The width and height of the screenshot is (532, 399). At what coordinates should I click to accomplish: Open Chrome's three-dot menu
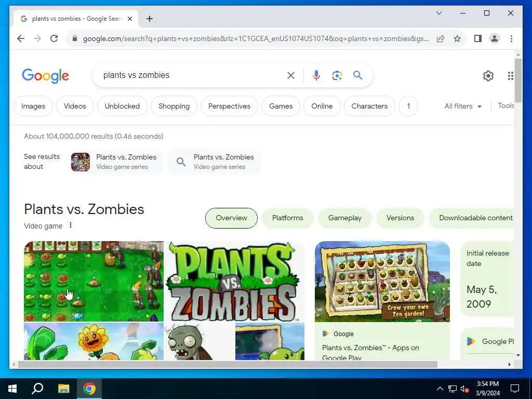[x=511, y=38]
